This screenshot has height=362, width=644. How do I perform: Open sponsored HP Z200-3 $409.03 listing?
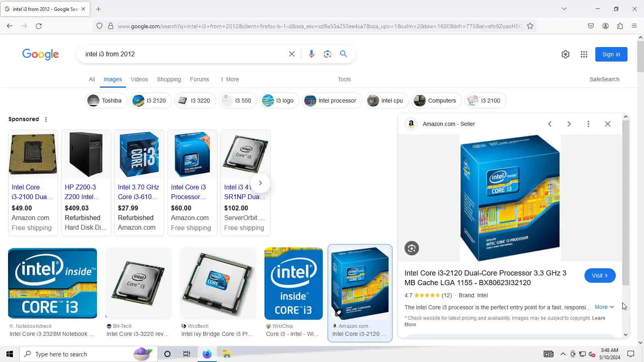tap(86, 183)
